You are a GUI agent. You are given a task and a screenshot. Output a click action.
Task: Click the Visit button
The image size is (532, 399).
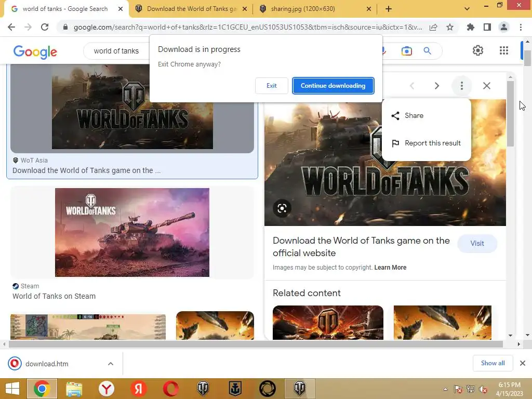[x=477, y=243]
